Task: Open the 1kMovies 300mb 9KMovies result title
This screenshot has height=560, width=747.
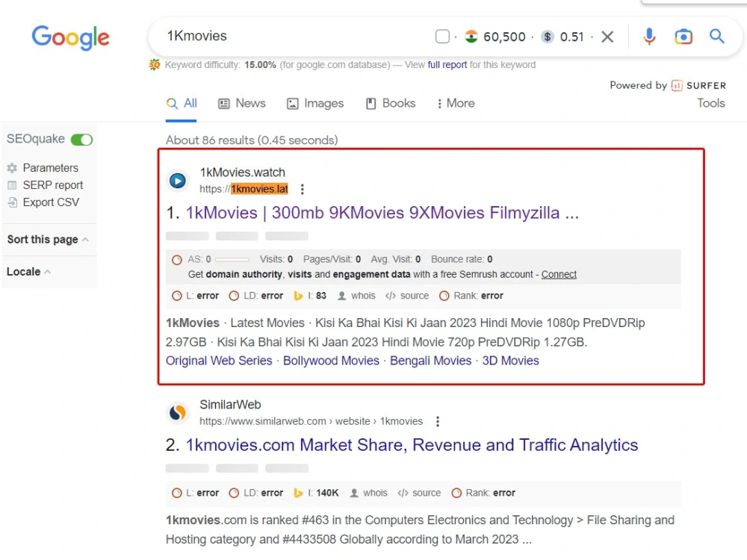Action: click(x=382, y=213)
